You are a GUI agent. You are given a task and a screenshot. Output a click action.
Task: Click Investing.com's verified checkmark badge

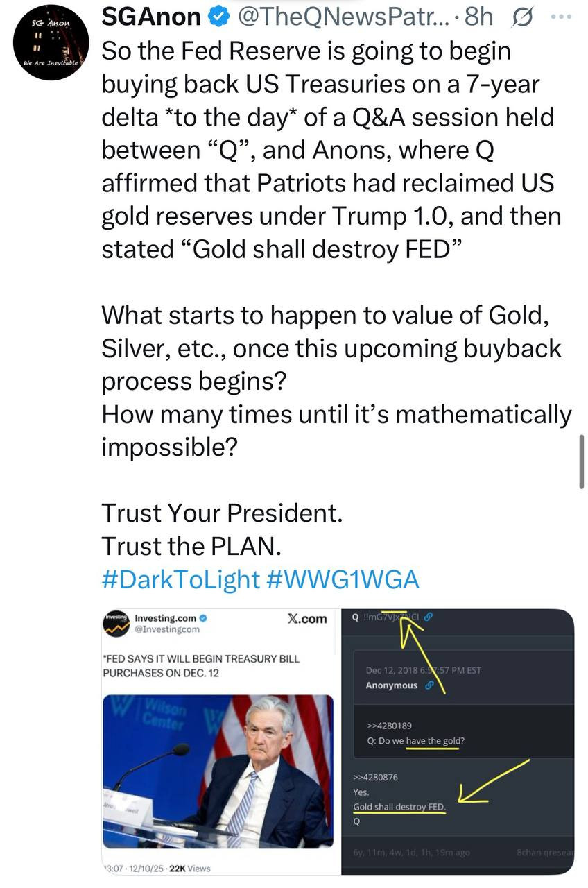click(202, 617)
